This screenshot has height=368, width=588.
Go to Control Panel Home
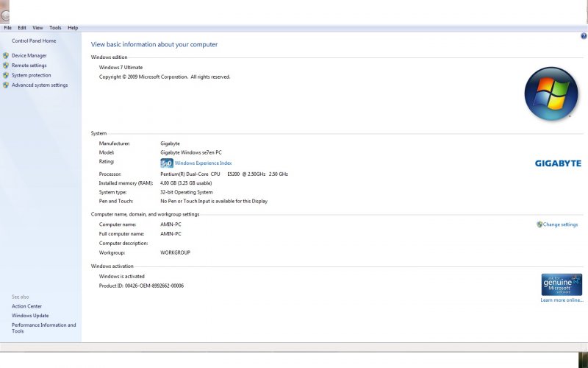(34, 41)
